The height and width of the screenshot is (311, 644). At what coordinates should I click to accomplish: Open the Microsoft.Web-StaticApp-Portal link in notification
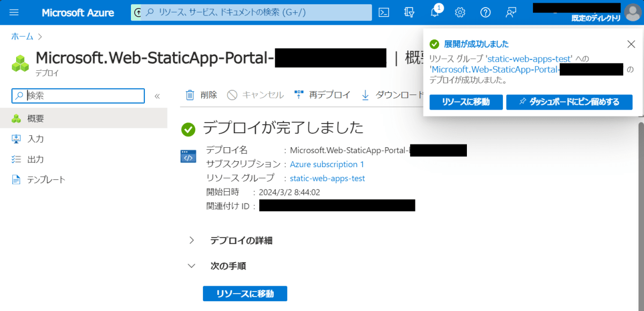(495, 70)
